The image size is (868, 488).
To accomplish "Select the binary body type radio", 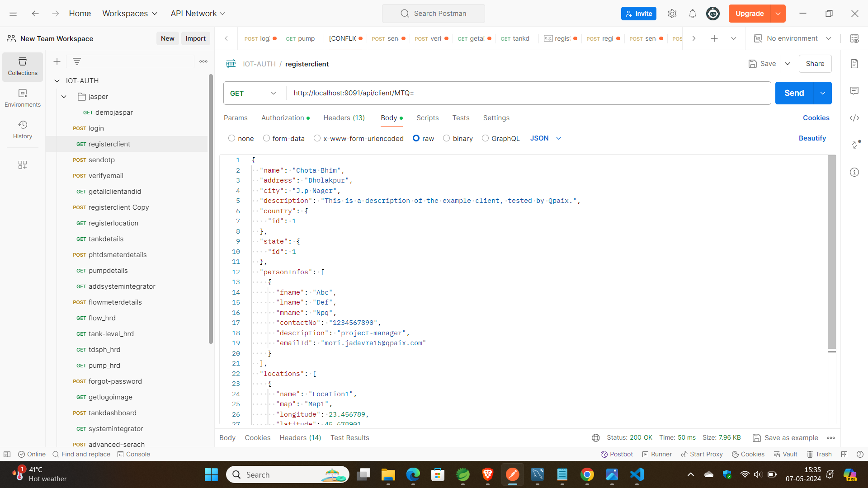I will click(x=446, y=138).
